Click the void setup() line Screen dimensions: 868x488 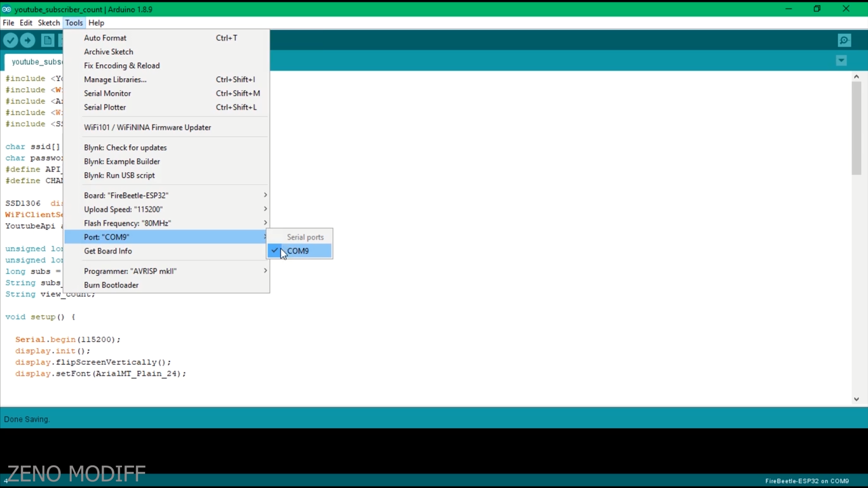pos(40,317)
